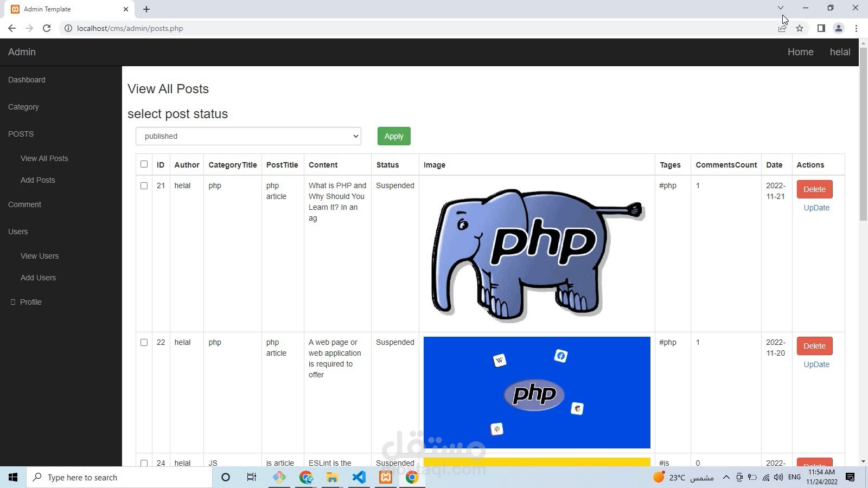The height and width of the screenshot is (488, 868).
Task: Click the Windows taskbar search box
Action: pos(119,477)
